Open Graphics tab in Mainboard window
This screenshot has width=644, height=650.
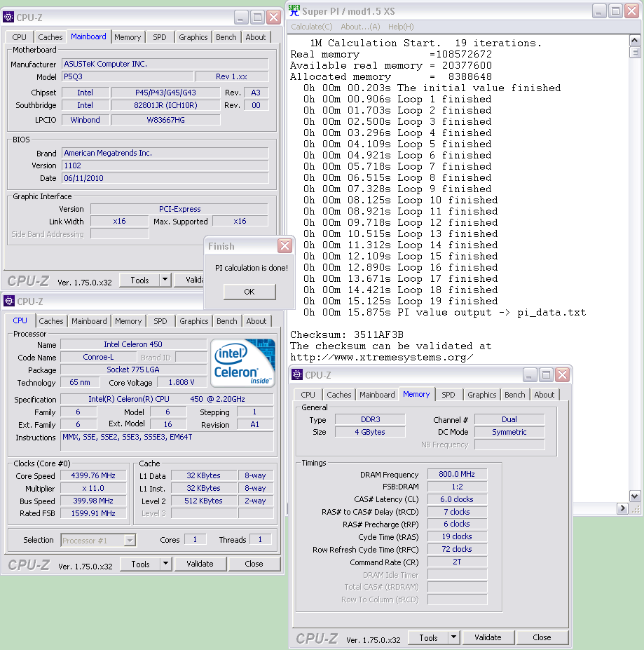click(193, 37)
